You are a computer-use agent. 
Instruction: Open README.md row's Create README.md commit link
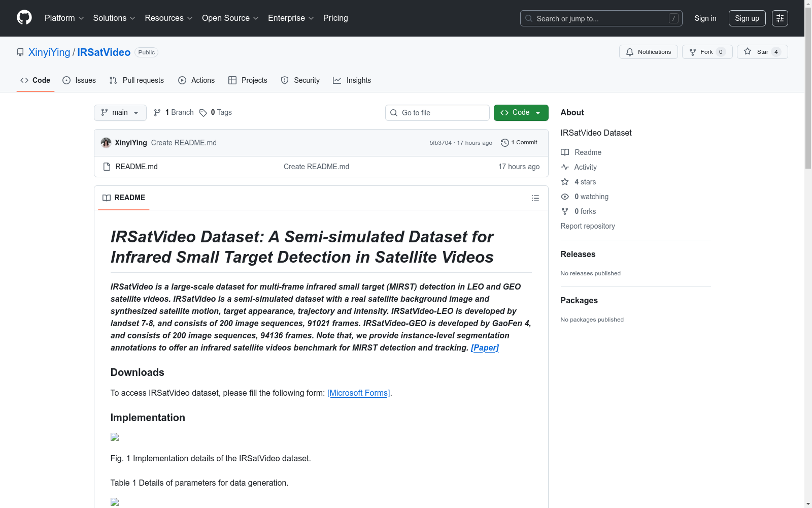coord(316,167)
